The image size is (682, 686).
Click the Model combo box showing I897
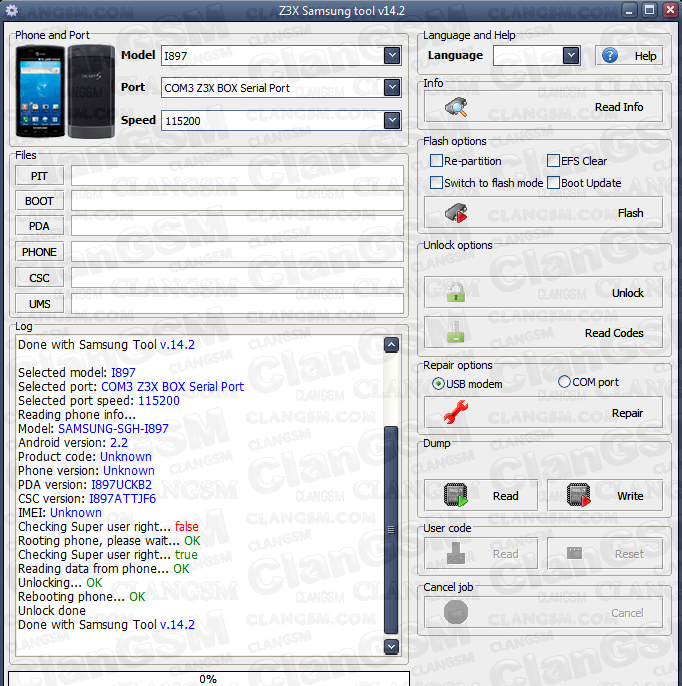tap(281, 56)
